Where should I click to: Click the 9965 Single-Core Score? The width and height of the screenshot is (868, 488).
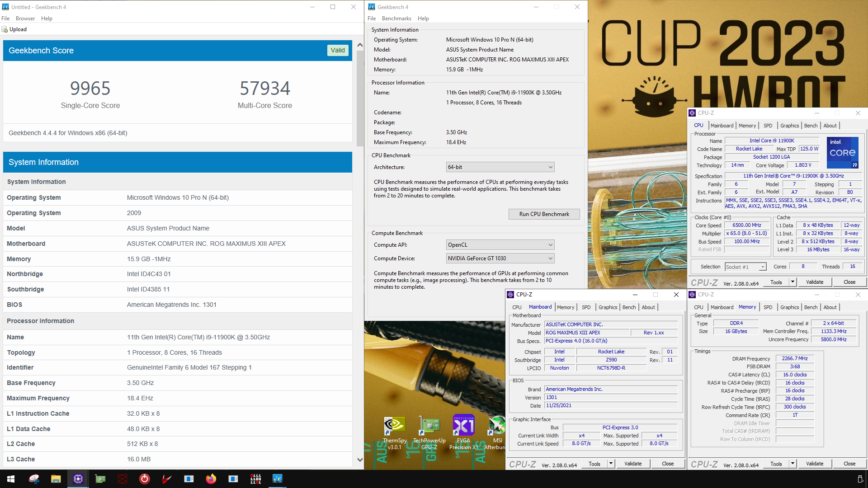pos(90,89)
